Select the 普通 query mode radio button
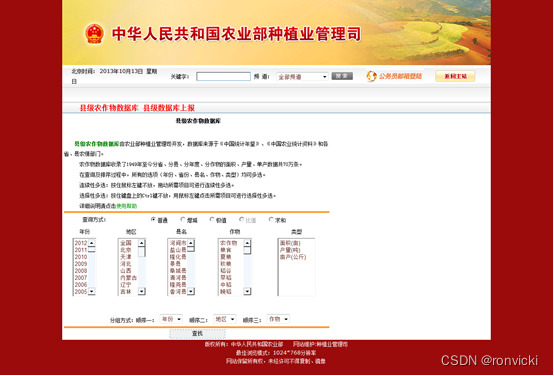The image size is (554, 376). 153,220
